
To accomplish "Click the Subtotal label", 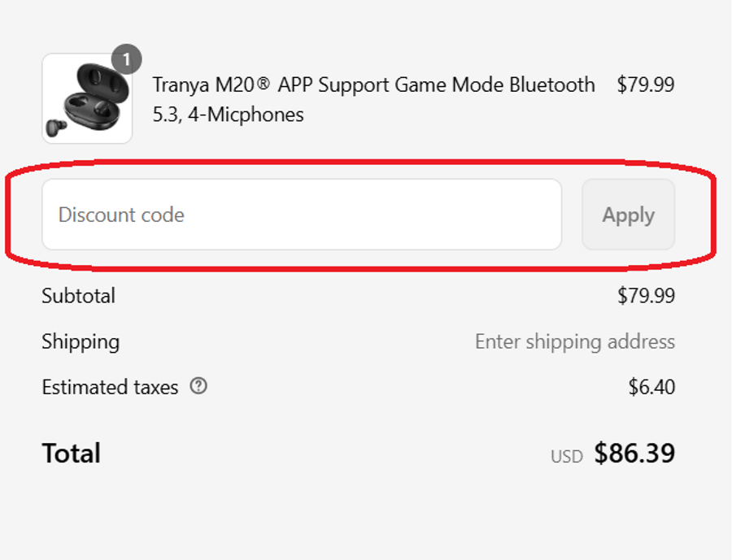I will tap(78, 296).
